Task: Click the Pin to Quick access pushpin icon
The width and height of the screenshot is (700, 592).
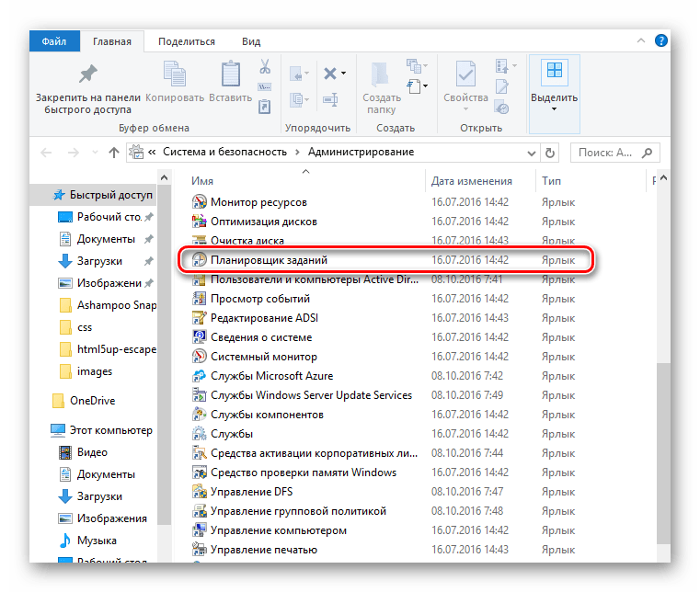Action: (88, 74)
